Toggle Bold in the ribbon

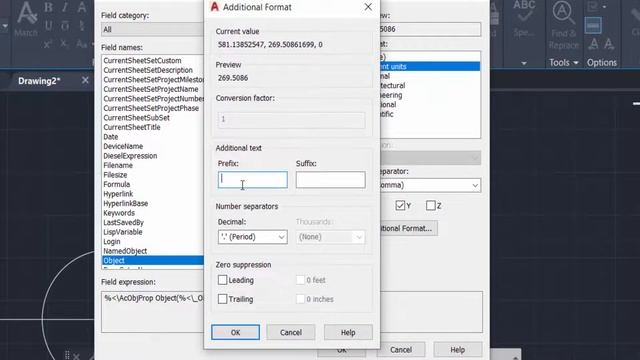49,7
